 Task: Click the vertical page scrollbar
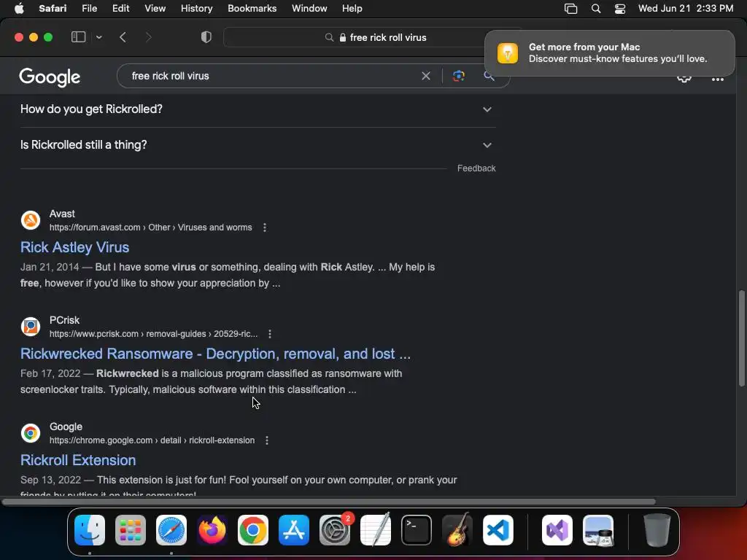point(741,338)
